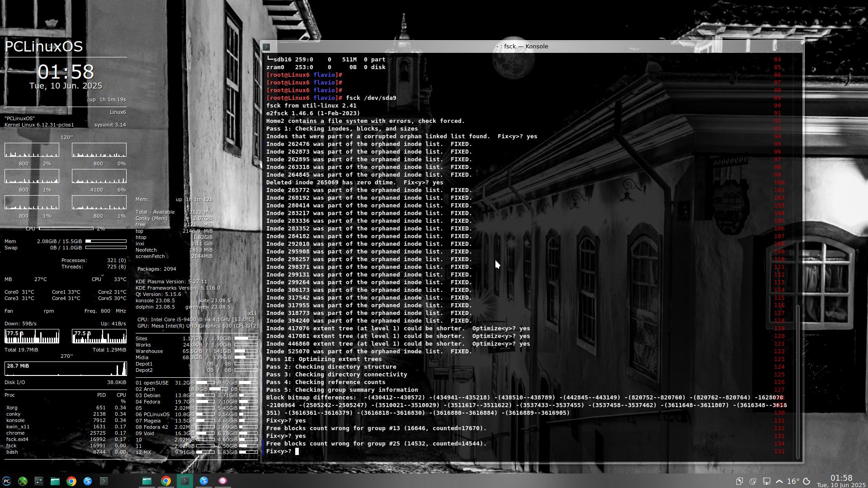This screenshot has width=868, height=488.
Task: Launch Konsole from the quick-launch terminal icon
Action: 104,481
